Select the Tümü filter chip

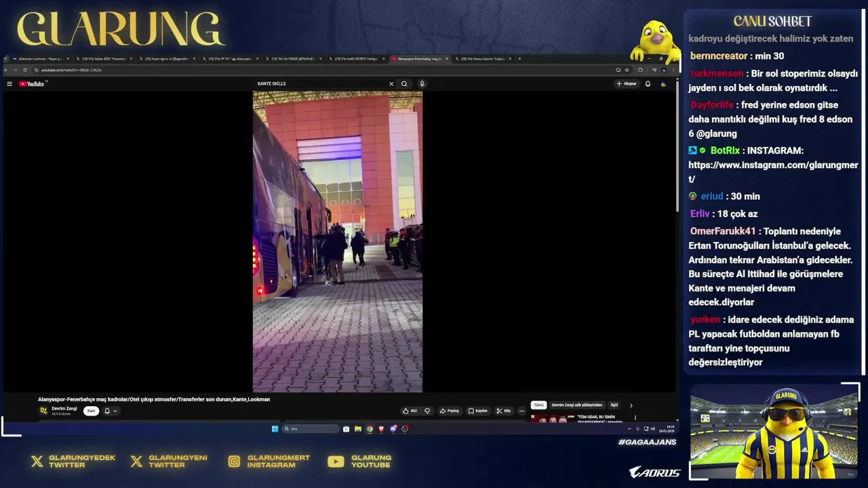click(538, 405)
